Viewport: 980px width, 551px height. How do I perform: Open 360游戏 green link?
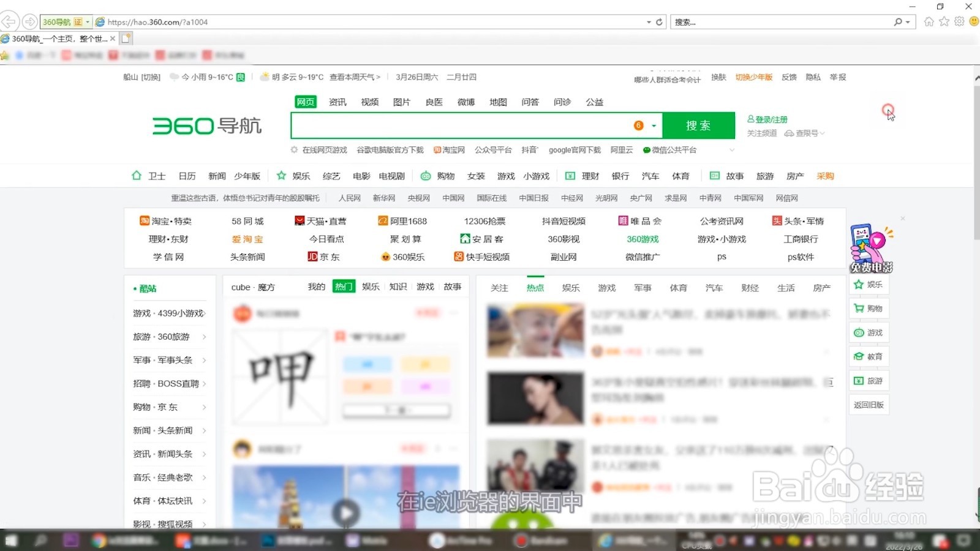(x=643, y=239)
